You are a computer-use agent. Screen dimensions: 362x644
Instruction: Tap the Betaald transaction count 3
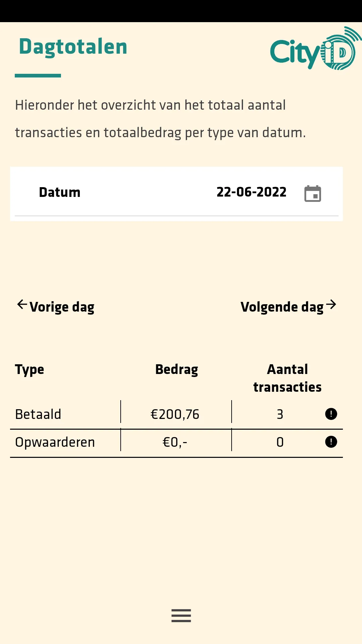(280, 414)
